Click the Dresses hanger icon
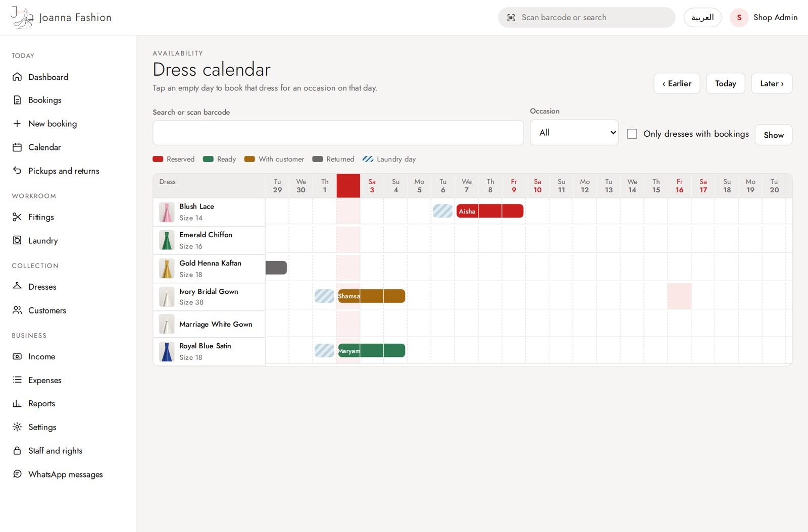808x532 pixels. click(17, 286)
